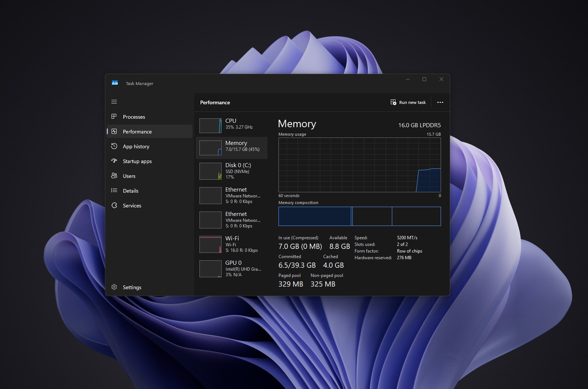
Task: Select the Details navigation label
Action: point(131,191)
